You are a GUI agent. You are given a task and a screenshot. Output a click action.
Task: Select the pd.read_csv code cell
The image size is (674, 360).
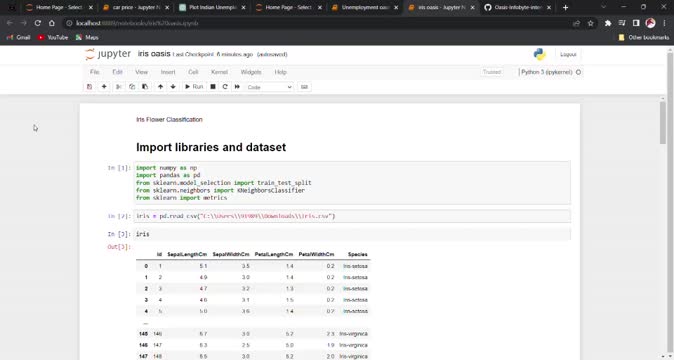tap(352, 216)
